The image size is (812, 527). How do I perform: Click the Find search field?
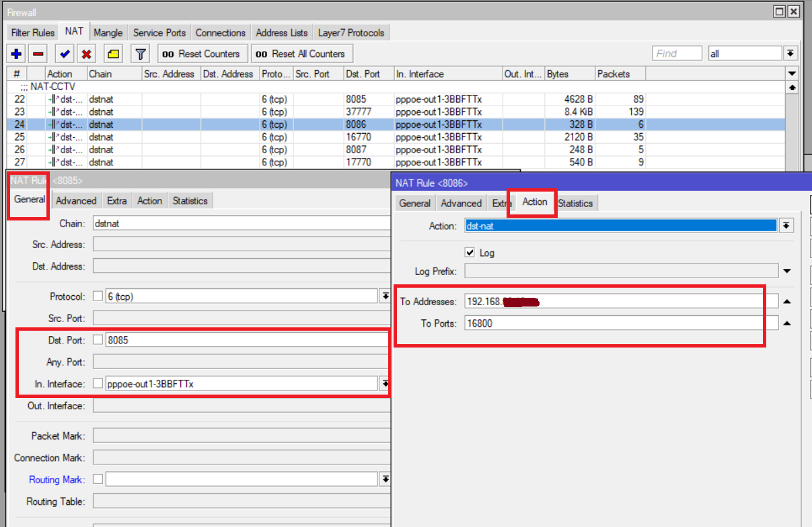click(x=677, y=54)
